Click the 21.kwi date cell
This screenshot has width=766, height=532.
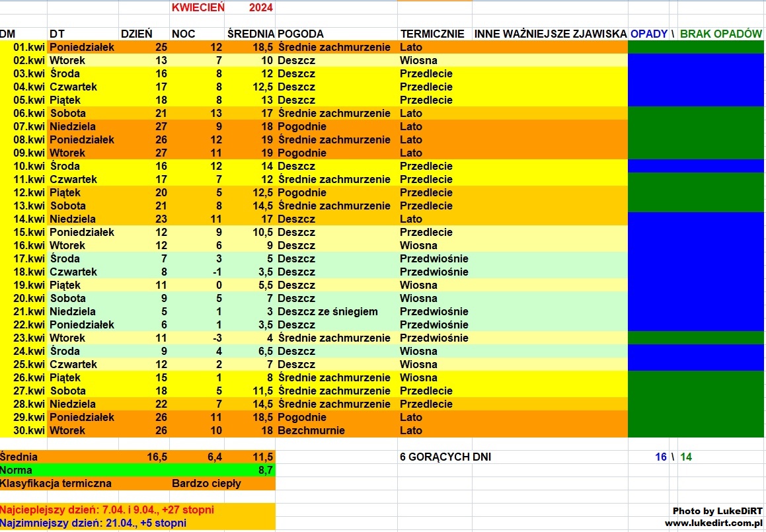(28, 311)
